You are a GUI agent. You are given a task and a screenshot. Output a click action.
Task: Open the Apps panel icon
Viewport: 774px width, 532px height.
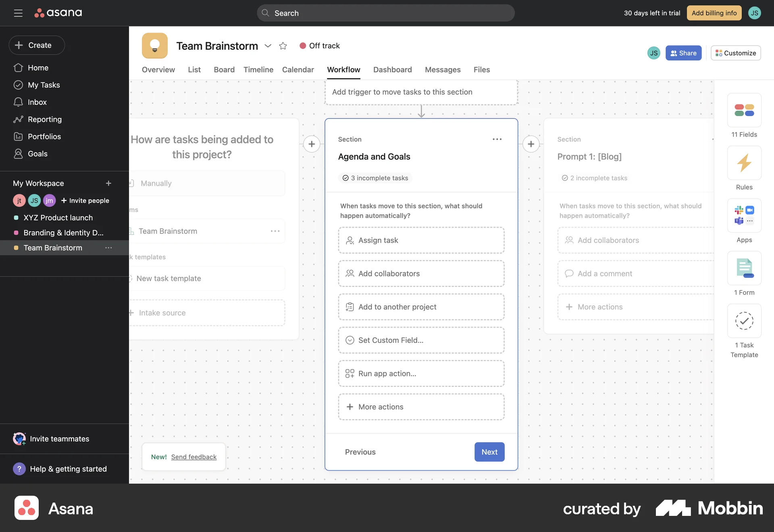click(744, 215)
